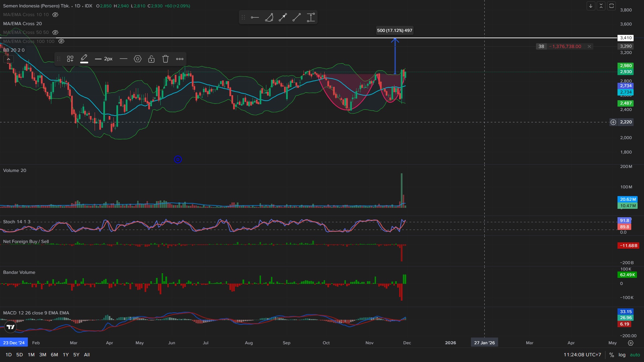
Task: Close the 38 lot position label
Action: (589, 47)
